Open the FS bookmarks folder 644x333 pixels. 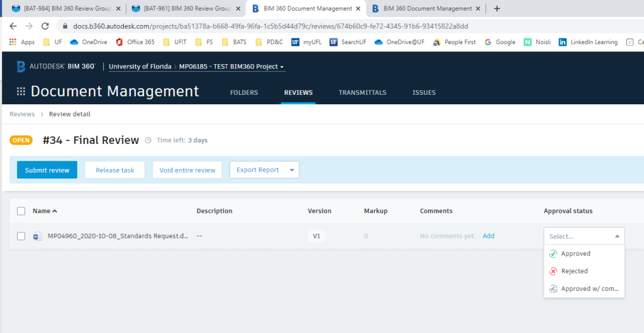pyautogui.click(x=204, y=42)
